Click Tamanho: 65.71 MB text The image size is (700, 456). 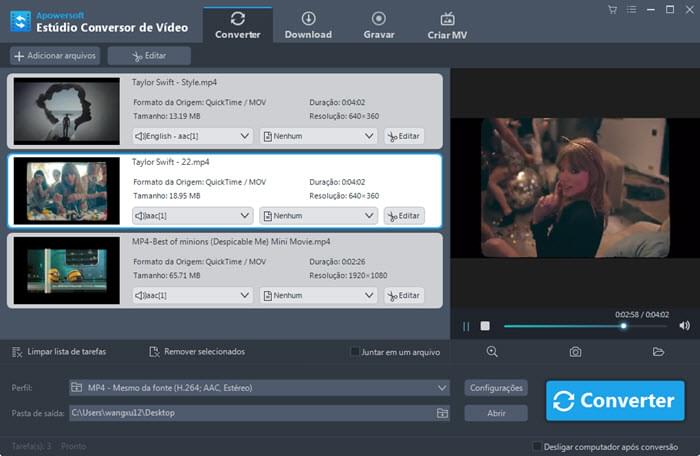tap(167, 276)
